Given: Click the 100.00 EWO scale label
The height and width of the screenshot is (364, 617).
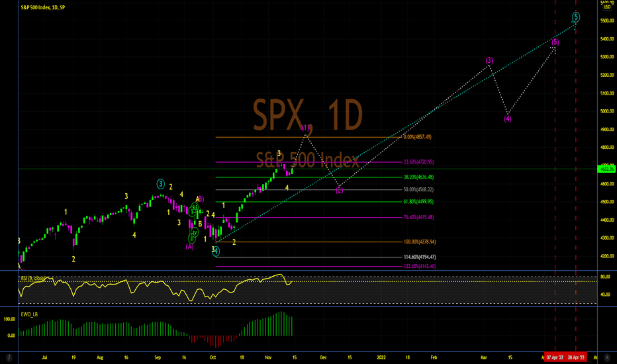Looking at the screenshot, I should [x=9, y=319].
